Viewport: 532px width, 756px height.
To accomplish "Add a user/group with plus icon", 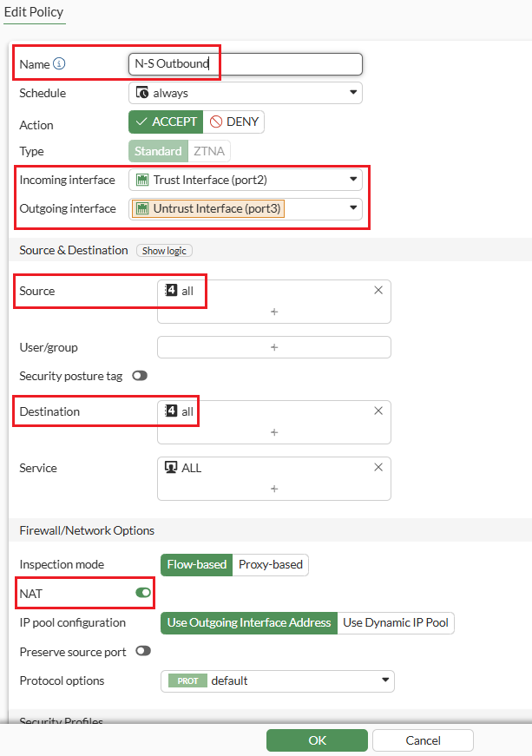I will click(x=274, y=347).
